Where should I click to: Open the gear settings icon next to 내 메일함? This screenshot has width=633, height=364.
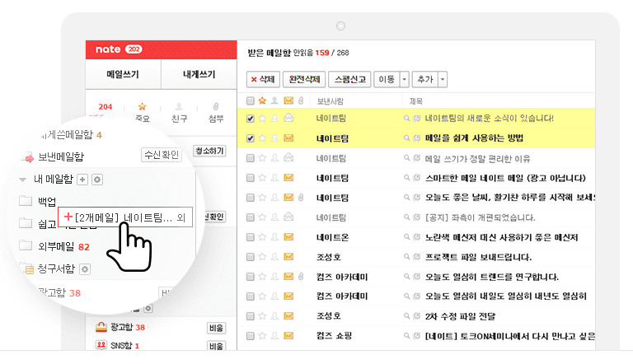(97, 180)
